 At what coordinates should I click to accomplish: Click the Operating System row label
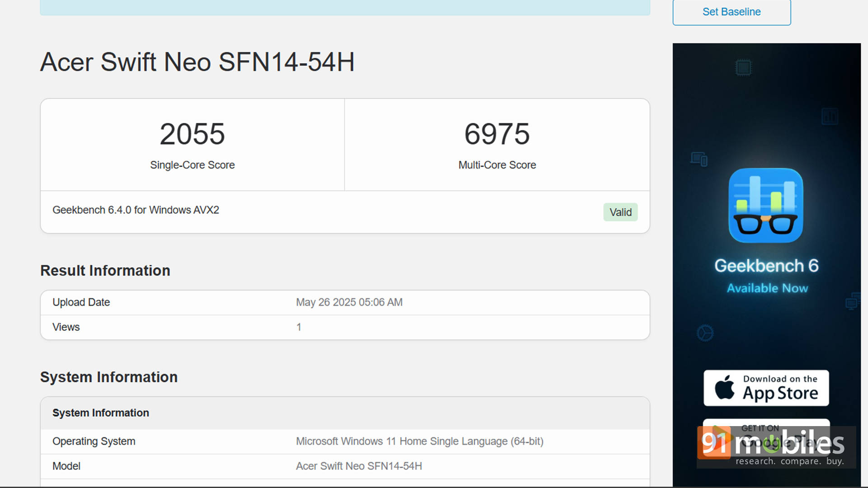(x=94, y=441)
